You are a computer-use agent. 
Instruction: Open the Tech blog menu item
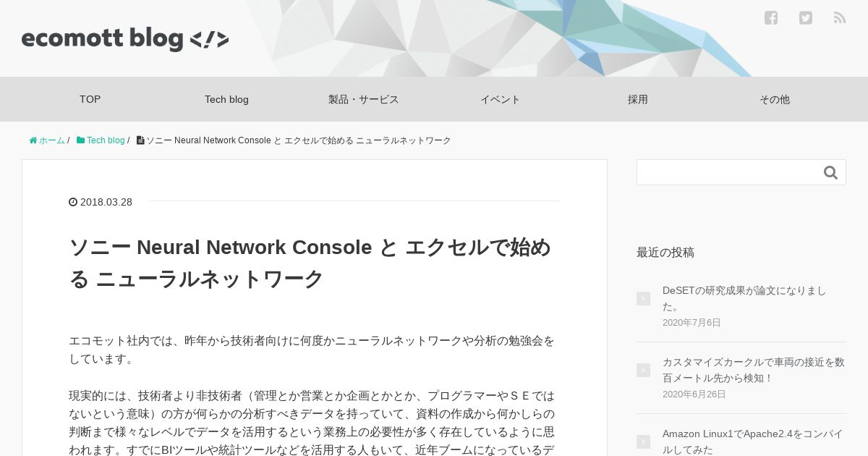(226, 99)
